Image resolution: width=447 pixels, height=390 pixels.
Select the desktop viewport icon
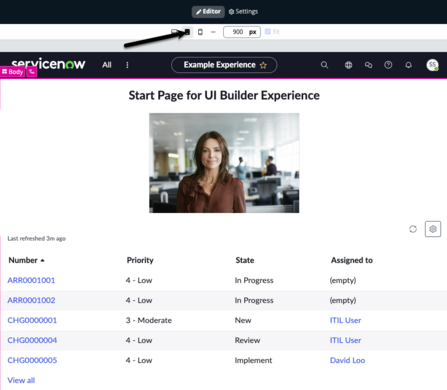pyautogui.click(x=174, y=32)
